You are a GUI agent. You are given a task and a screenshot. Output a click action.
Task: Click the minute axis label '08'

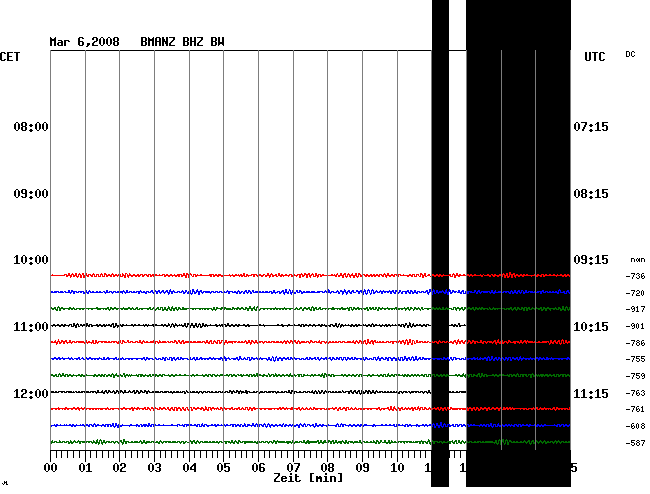327,468
